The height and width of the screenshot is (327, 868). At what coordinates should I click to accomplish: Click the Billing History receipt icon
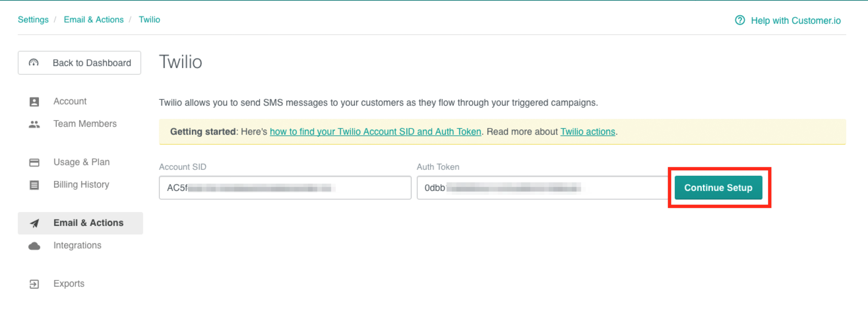click(x=34, y=185)
